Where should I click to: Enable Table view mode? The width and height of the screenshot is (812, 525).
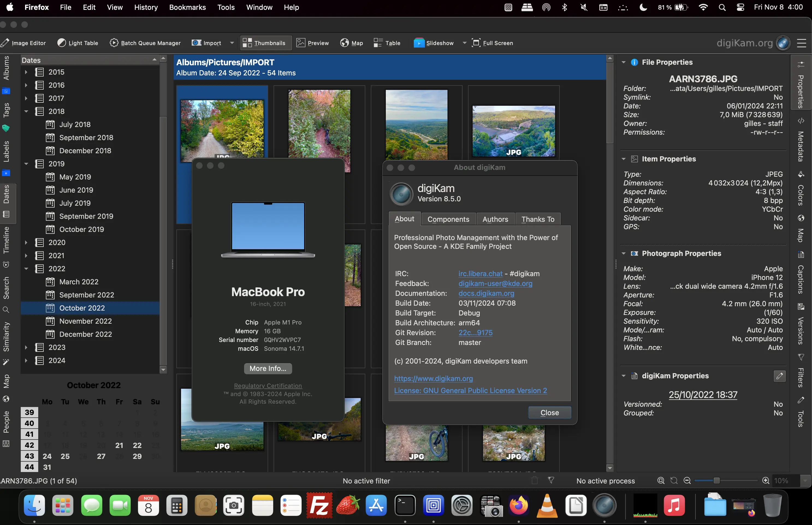pos(386,43)
